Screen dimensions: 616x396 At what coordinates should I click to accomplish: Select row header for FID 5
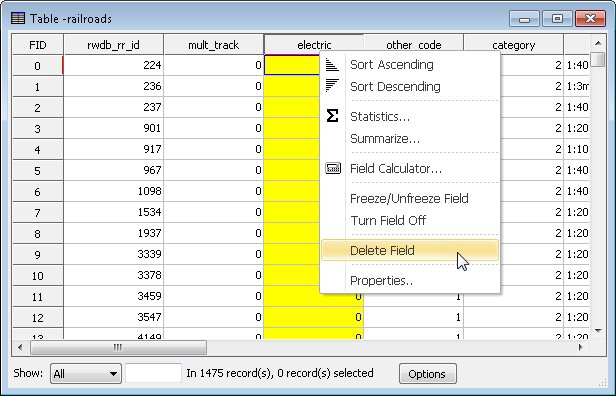point(38,170)
